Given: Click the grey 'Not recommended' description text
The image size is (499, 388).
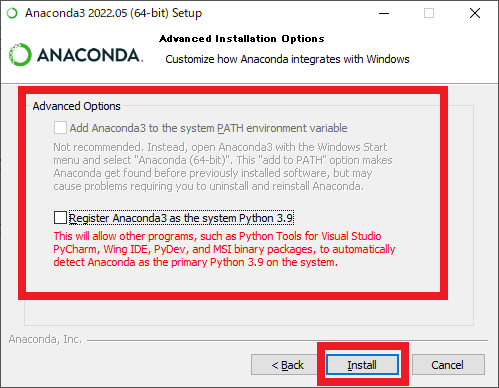Looking at the screenshot, I should (x=223, y=166).
